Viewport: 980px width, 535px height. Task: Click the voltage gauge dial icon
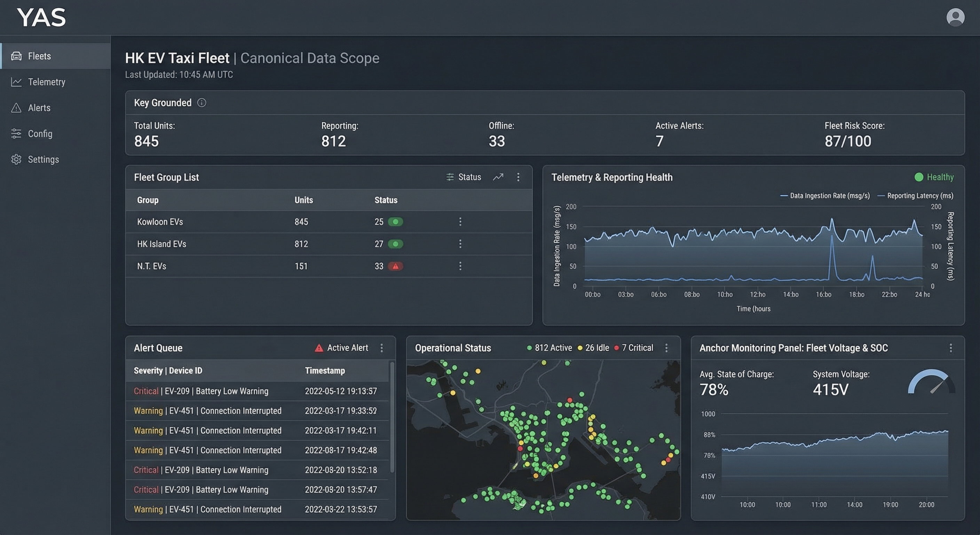pos(931,382)
